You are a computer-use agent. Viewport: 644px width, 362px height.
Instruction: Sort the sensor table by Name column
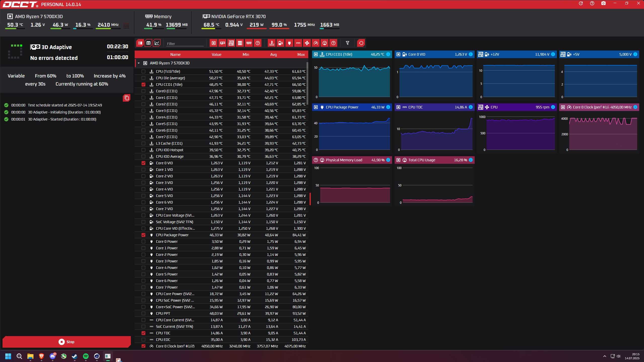click(x=175, y=55)
